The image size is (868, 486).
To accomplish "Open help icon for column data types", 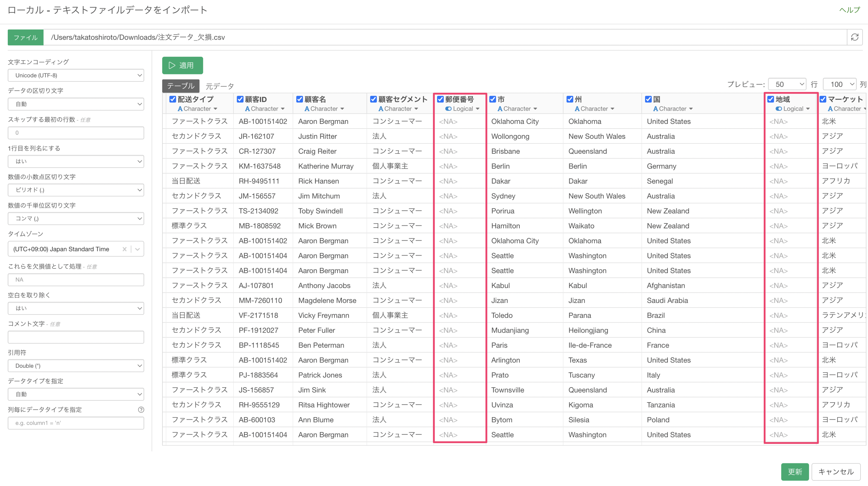I will tap(141, 409).
